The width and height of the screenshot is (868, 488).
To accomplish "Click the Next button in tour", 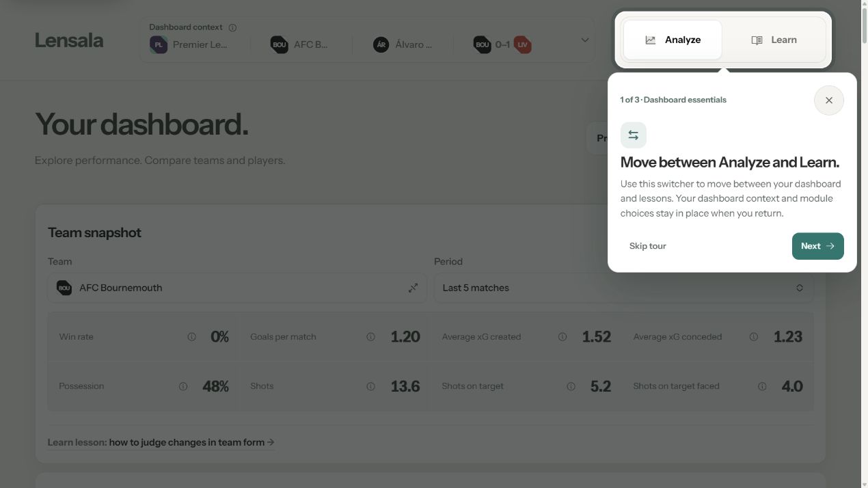I will click(817, 246).
